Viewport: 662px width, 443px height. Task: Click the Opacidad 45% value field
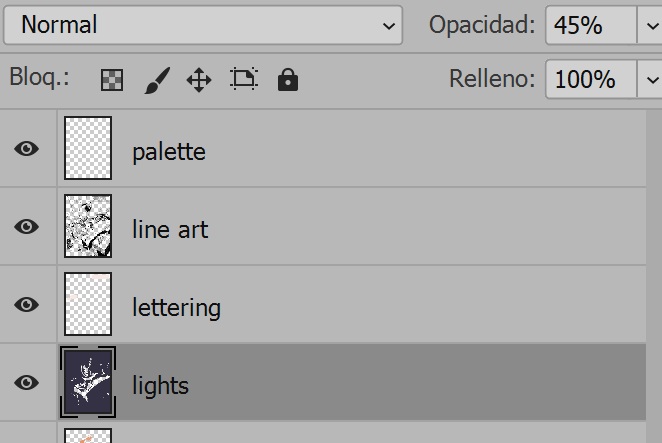[x=589, y=25]
